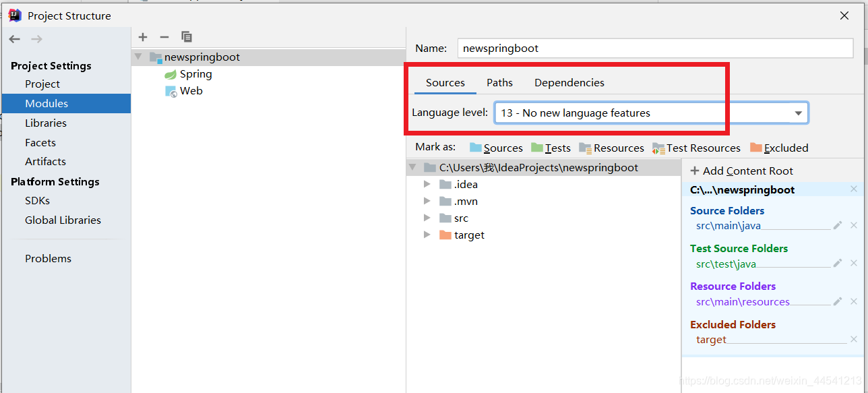The height and width of the screenshot is (393, 868).
Task: Switch to the Paths tab
Action: point(499,82)
